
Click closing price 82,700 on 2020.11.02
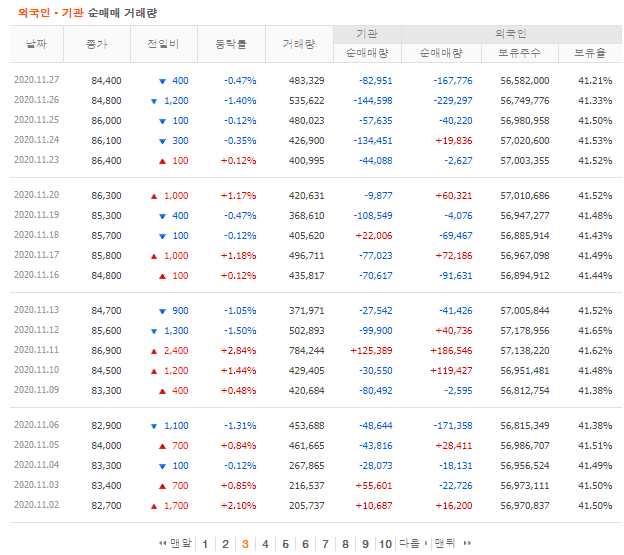pyautogui.click(x=106, y=506)
